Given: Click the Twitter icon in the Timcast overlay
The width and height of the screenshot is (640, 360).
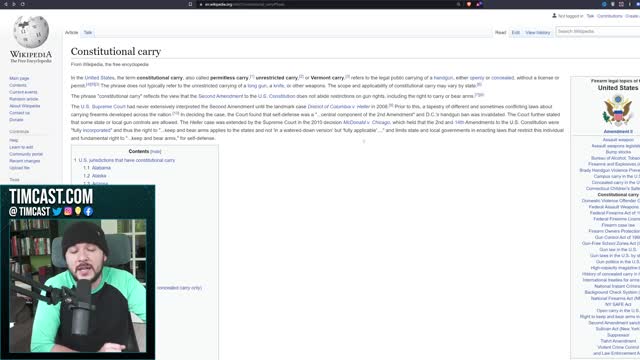Looking at the screenshot, I should click(57, 211).
